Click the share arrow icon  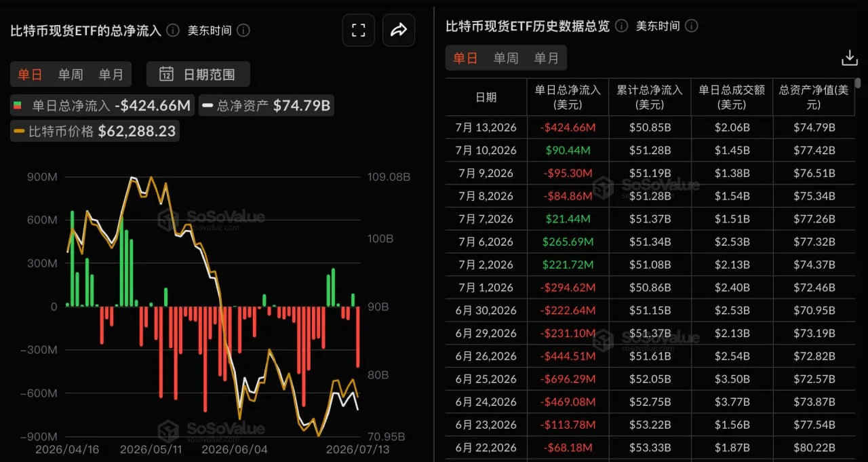pos(399,30)
